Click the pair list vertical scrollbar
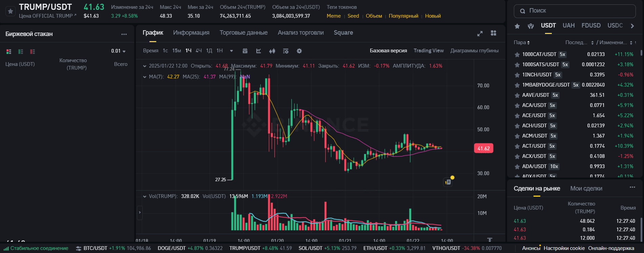 pos(641,53)
